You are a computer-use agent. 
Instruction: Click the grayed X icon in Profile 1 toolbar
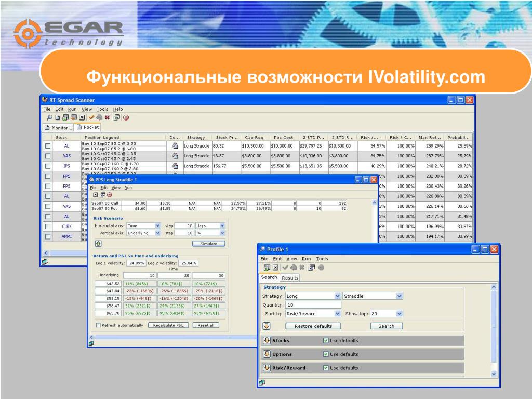pos(301,268)
